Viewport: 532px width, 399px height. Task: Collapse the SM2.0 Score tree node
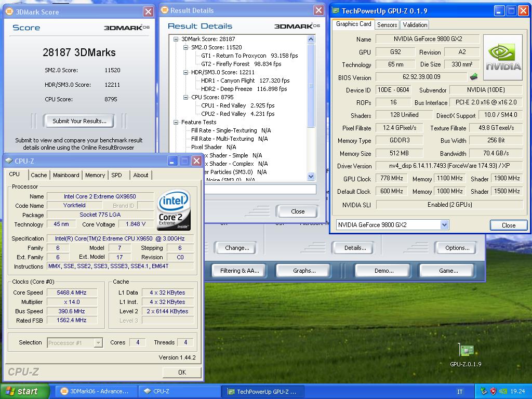point(185,47)
